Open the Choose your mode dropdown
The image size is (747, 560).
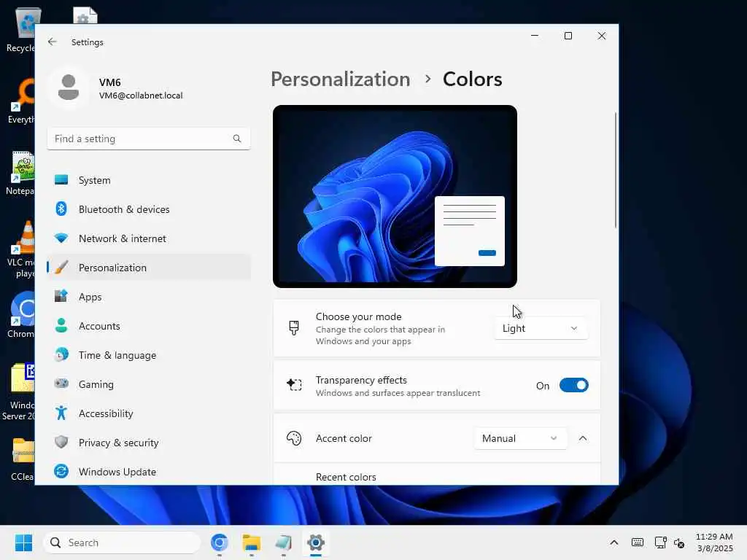tap(541, 329)
